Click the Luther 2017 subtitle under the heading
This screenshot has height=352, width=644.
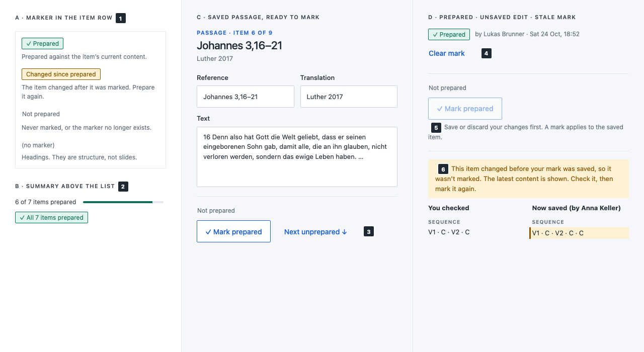click(215, 59)
